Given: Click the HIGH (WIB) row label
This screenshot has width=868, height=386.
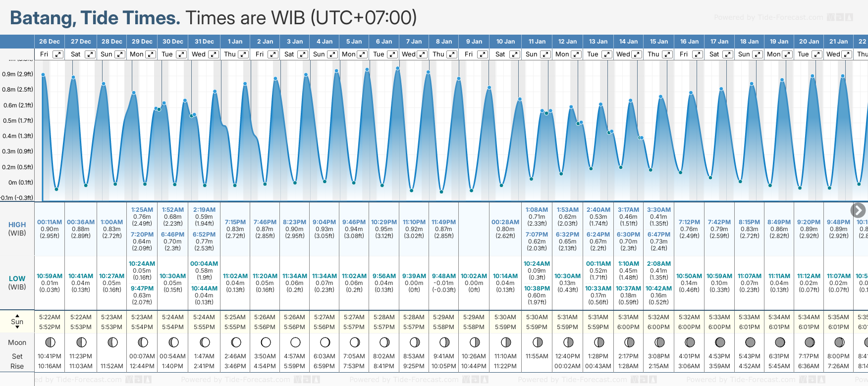Looking at the screenshot, I should pyautogui.click(x=17, y=229).
